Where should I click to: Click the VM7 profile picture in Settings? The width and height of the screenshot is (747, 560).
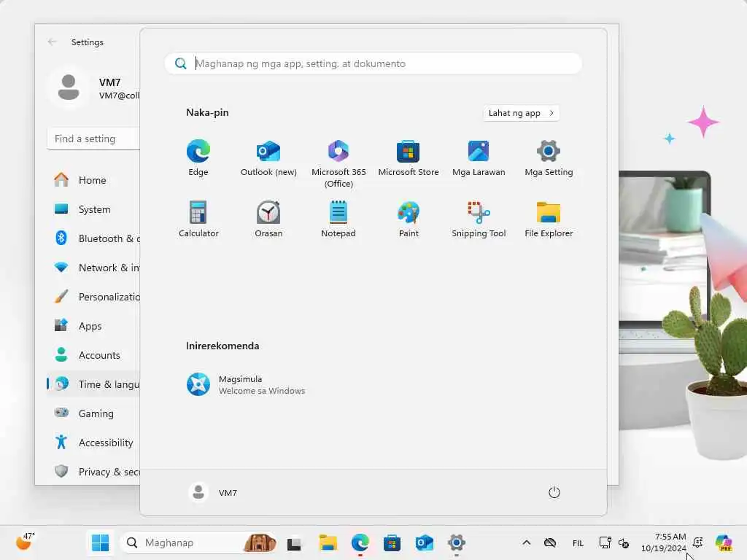pyautogui.click(x=69, y=88)
